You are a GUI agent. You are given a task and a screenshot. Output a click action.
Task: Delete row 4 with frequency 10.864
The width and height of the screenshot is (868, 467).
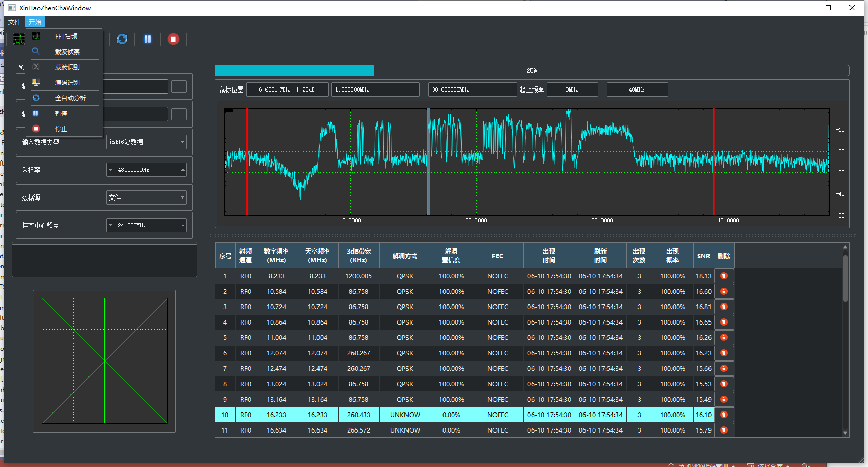click(724, 322)
